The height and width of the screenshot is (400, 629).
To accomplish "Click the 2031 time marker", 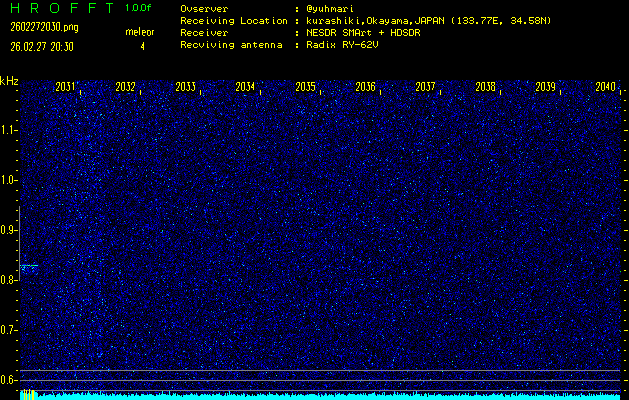I will (66, 87).
